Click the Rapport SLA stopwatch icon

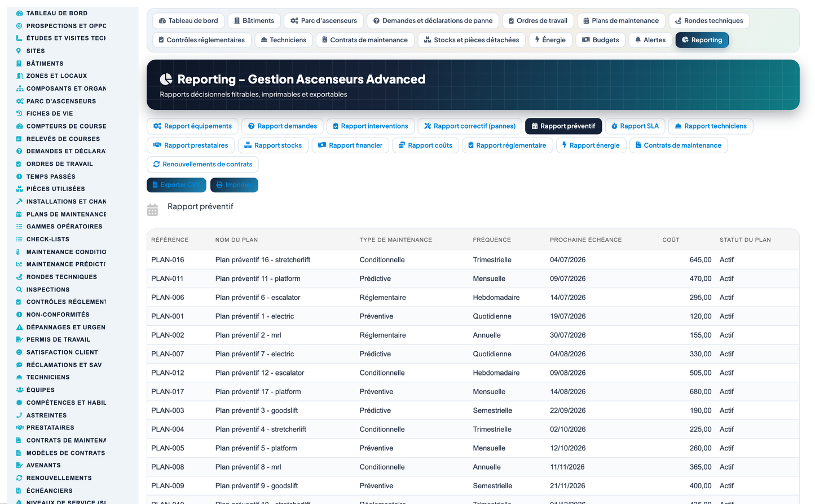615,126
